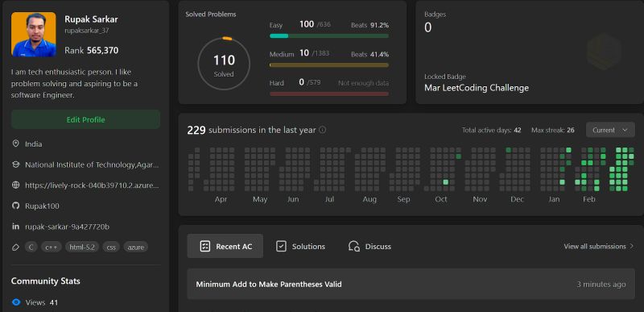Click the GitHub icon next to Rupak100

16,206
